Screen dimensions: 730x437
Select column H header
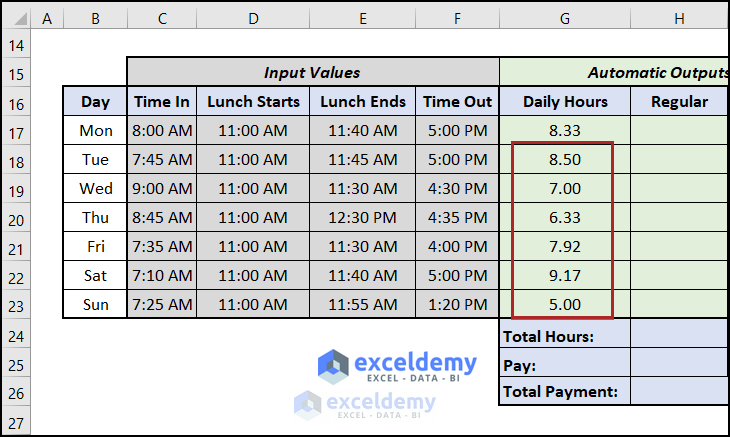680,19
